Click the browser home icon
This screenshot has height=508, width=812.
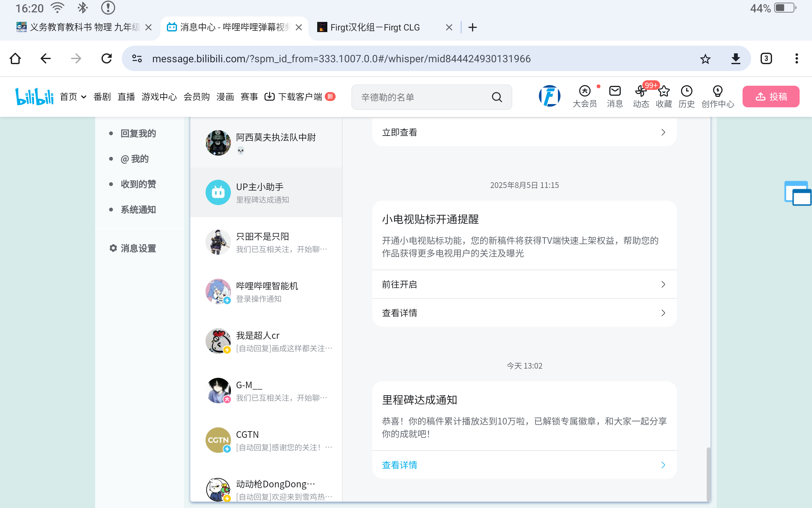coord(16,58)
